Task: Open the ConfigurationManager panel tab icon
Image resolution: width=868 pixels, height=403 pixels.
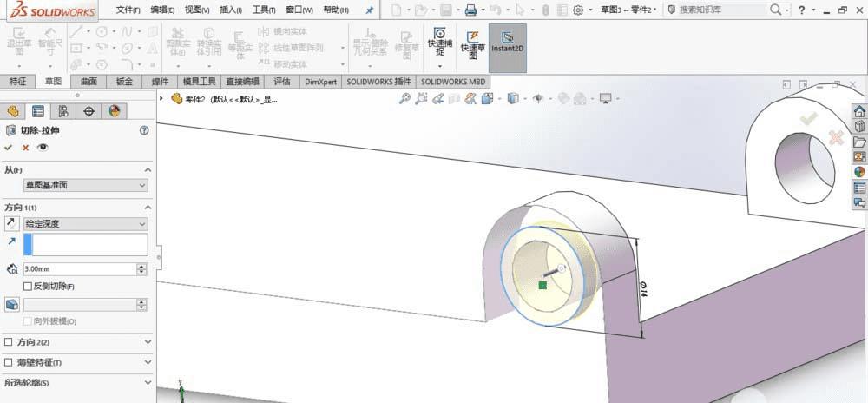Action: [62, 111]
